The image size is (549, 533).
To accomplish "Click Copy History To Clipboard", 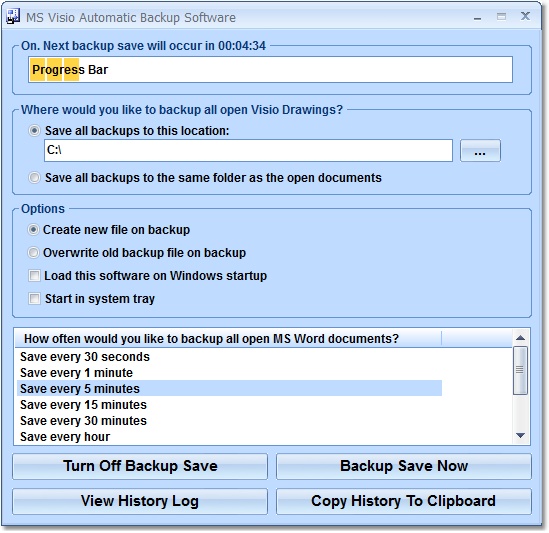I will coord(404,501).
